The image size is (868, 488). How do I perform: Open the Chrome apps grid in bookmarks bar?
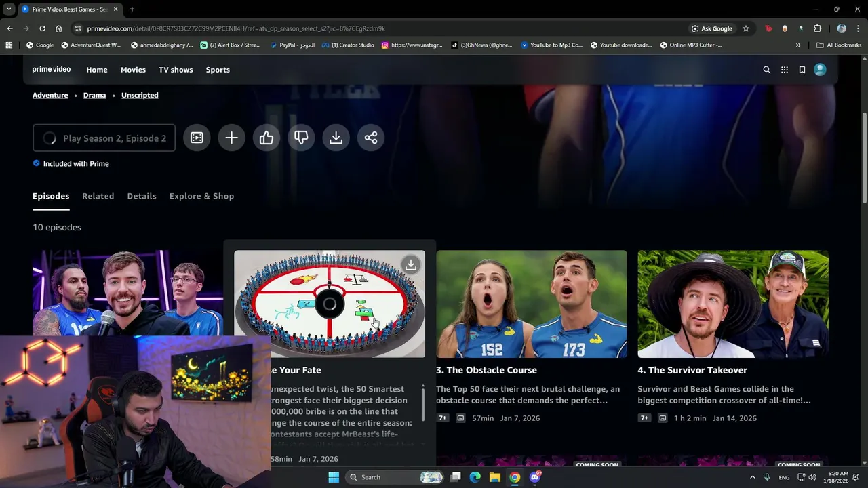(9, 45)
